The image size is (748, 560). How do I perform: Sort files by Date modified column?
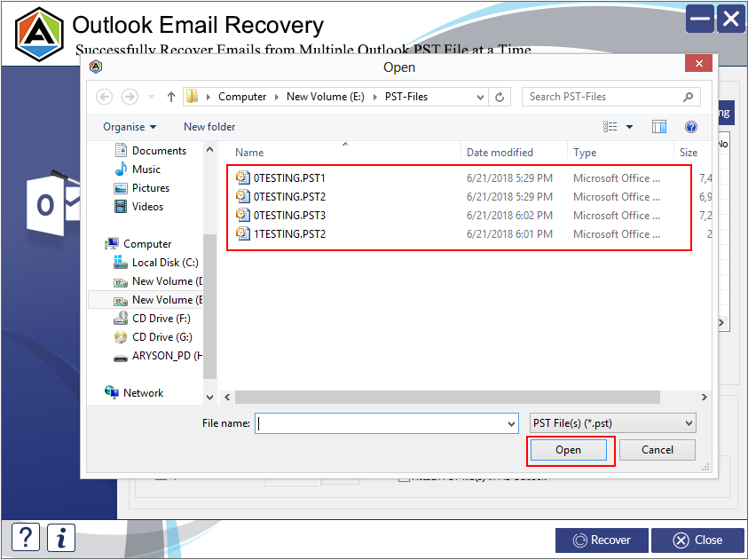click(500, 153)
